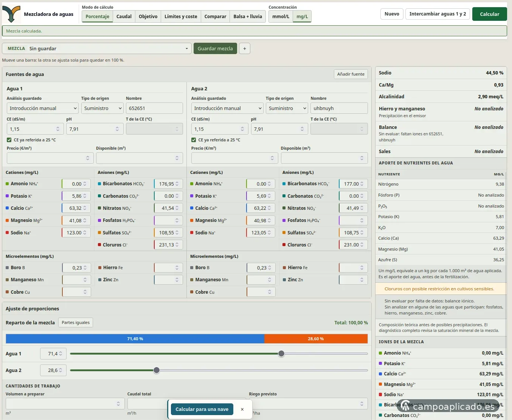Open Agua 2 Tipo de origen dropdown

[x=287, y=108]
